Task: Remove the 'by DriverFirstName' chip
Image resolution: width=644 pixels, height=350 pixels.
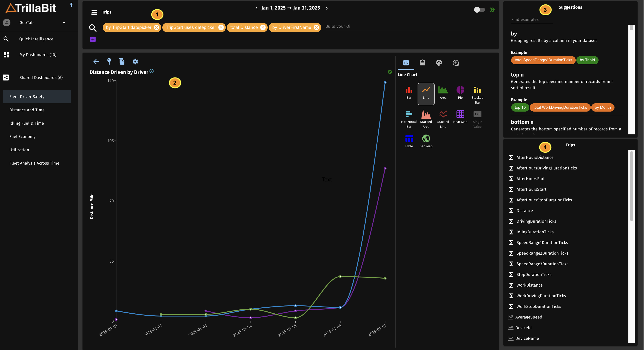Action: pos(316,28)
